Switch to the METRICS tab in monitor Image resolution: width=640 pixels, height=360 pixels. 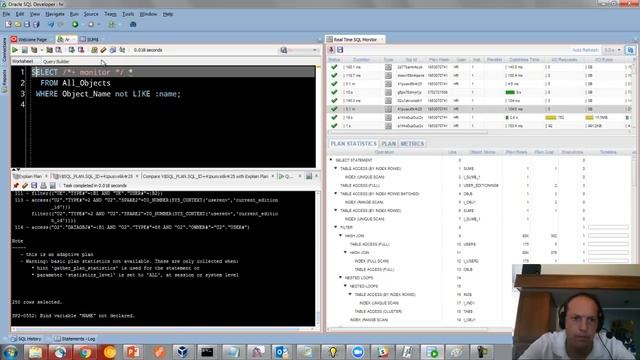(412, 144)
